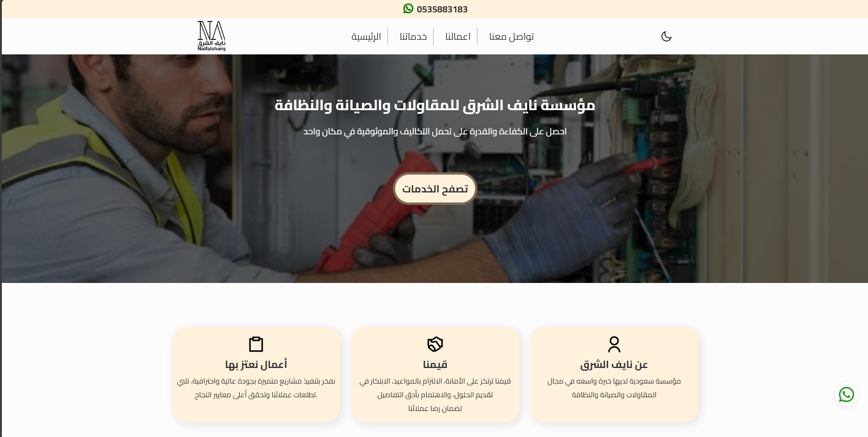Click the عن نايف الشرق card heading

tap(614, 364)
